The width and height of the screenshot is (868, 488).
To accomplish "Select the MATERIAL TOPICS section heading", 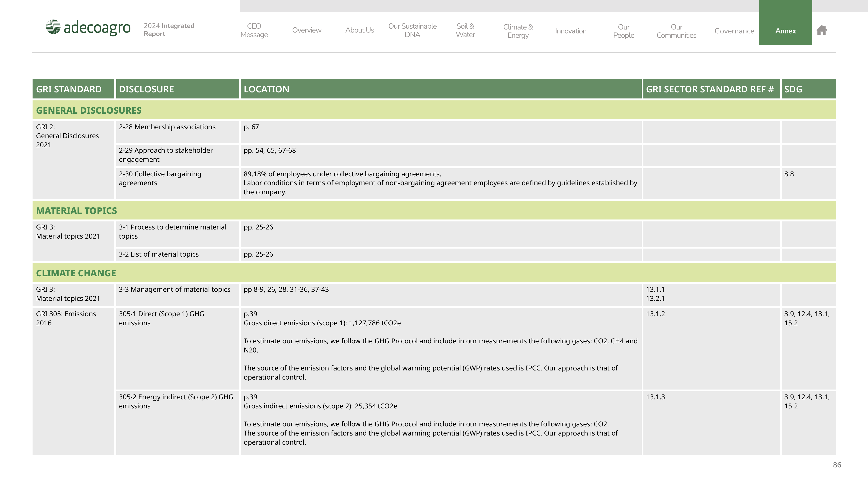I will 434,210.
